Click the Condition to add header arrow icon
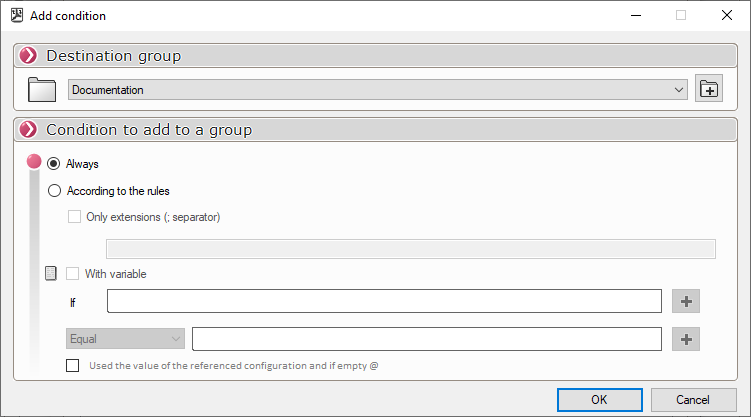Screen dimensions: 751x417 tap(28, 130)
